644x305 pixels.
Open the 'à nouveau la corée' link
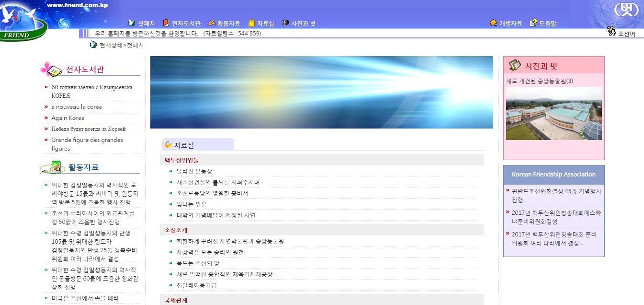coord(77,107)
